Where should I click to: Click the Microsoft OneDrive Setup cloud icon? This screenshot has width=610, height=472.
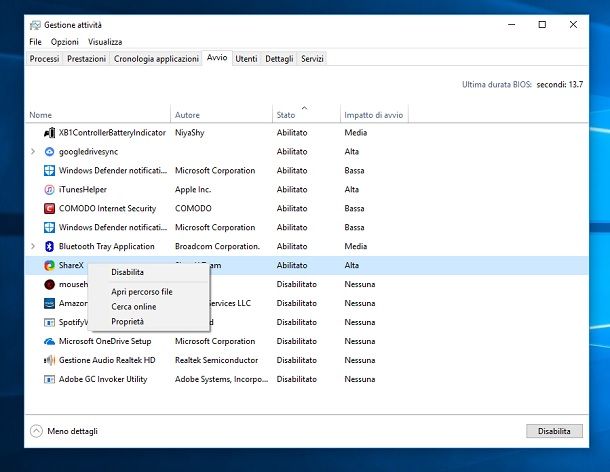49,341
